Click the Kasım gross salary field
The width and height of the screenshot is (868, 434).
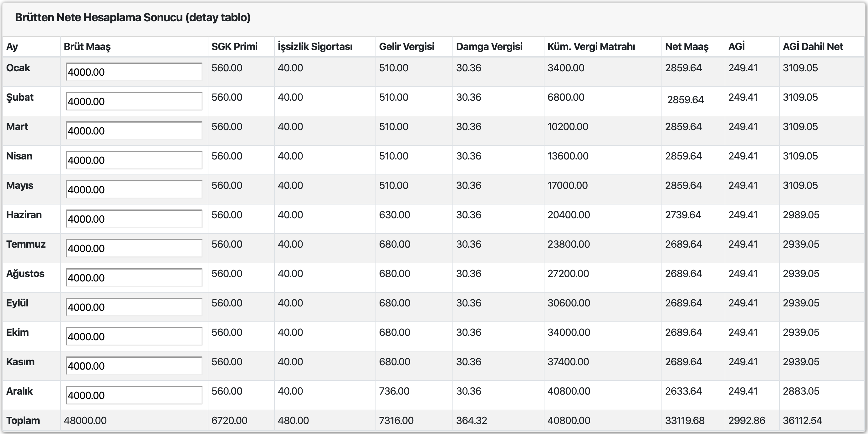(134, 366)
